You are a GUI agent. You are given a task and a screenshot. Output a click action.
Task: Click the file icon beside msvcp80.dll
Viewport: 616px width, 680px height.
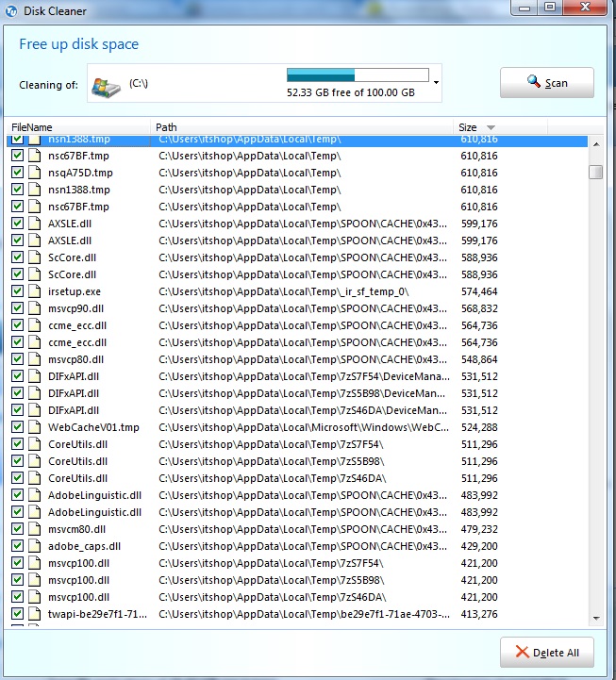click(34, 359)
